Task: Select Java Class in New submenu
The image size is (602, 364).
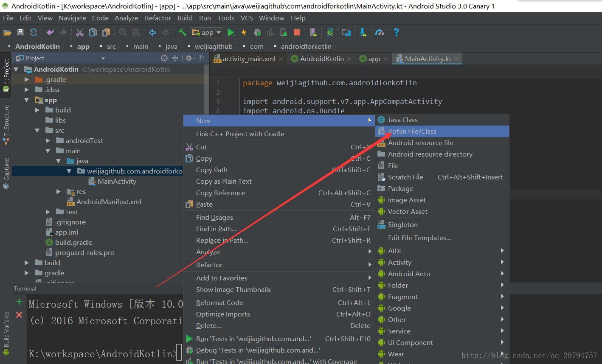Action: tap(442, 120)
